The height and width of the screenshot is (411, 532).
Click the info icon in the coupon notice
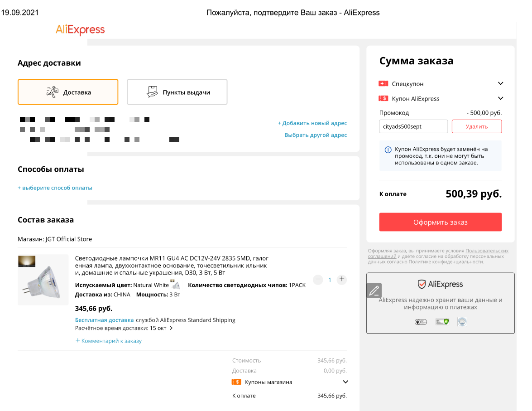(x=388, y=150)
